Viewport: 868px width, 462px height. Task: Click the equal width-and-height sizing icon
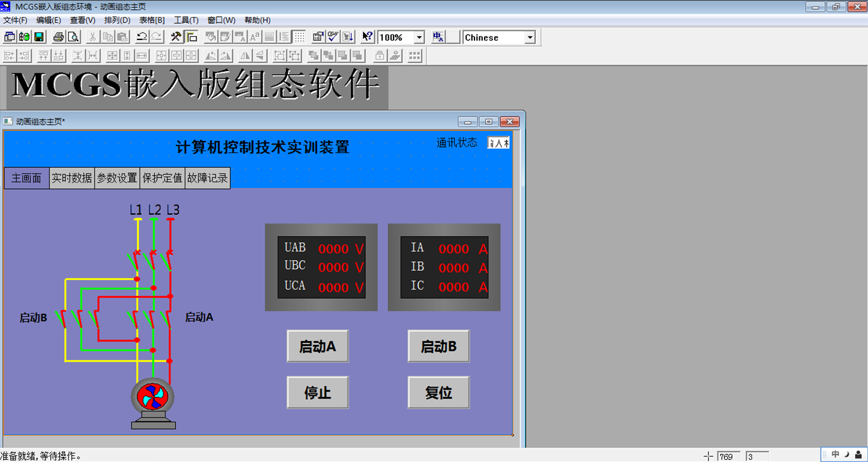pos(112,56)
